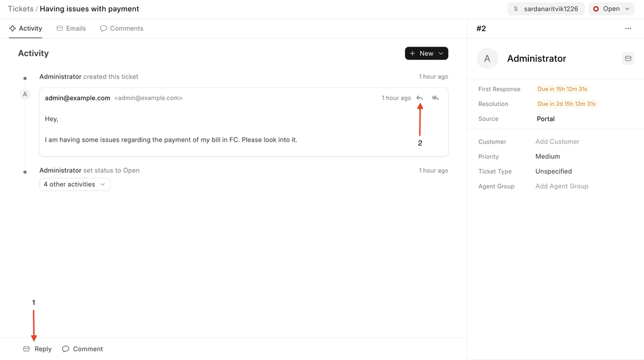
Task: Click the Add Customer field
Action: [x=557, y=142]
